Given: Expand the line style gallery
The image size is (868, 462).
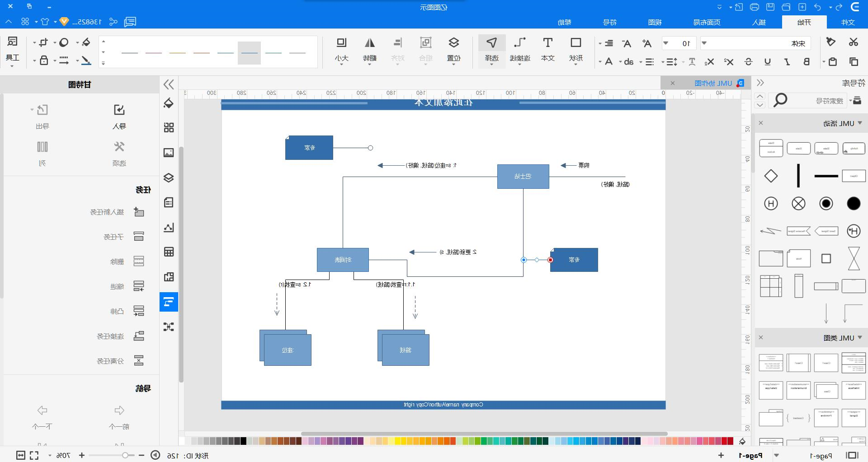Looking at the screenshot, I should pyautogui.click(x=104, y=63).
